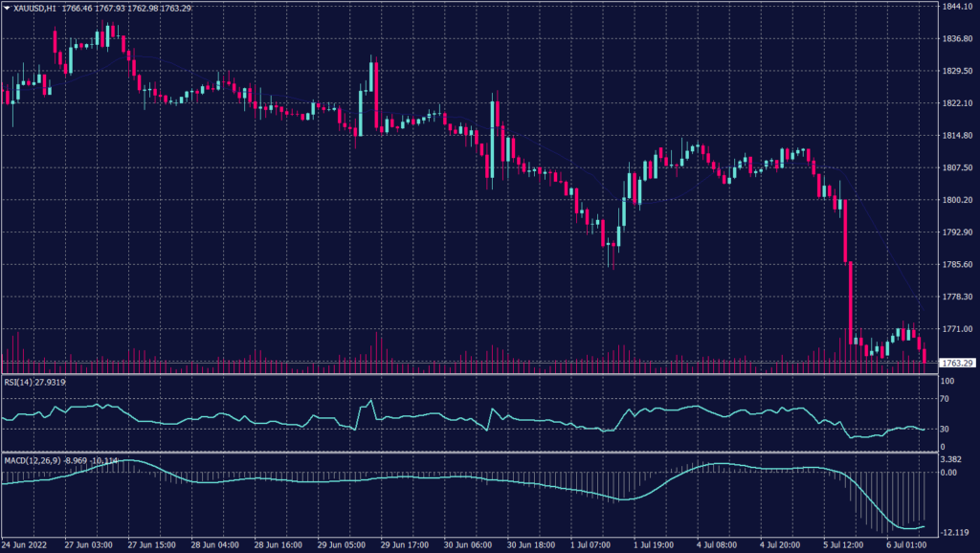Viewport: 980px width, 553px height.
Task: Click the divider between price chart and RSI
Action: pos(469,374)
